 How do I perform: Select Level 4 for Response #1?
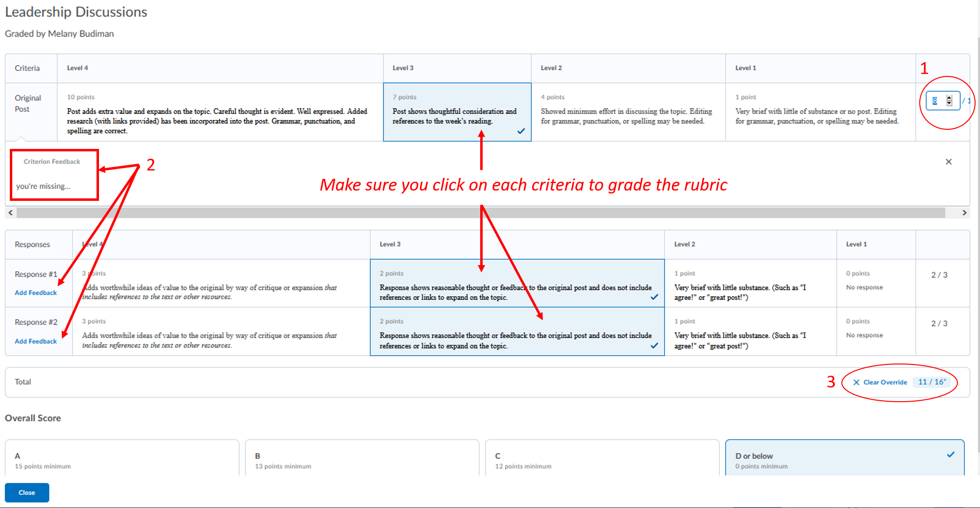tap(220, 284)
